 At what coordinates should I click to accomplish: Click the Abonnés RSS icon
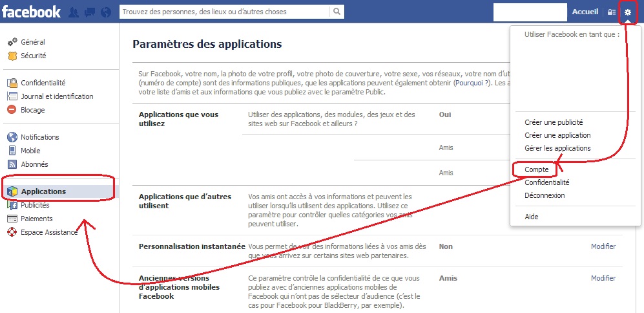click(x=12, y=164)
